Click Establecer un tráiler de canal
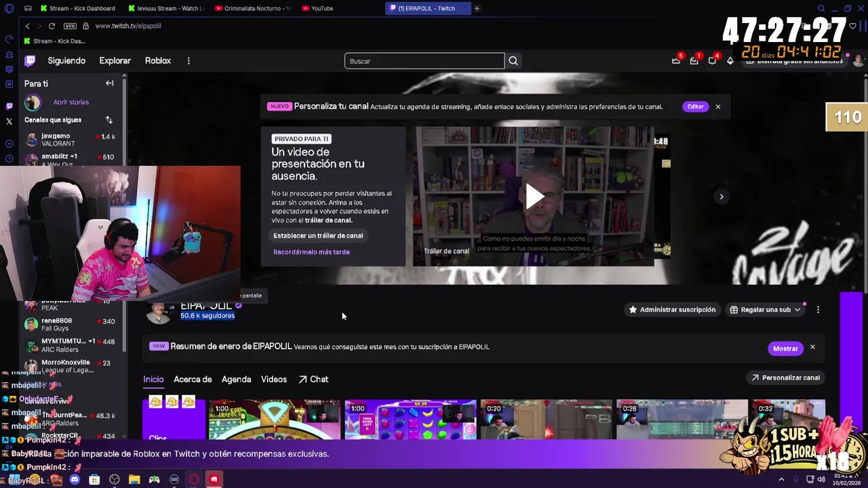Image resolution: width=868 pixels, height=488 pixels. click(318, 236)
